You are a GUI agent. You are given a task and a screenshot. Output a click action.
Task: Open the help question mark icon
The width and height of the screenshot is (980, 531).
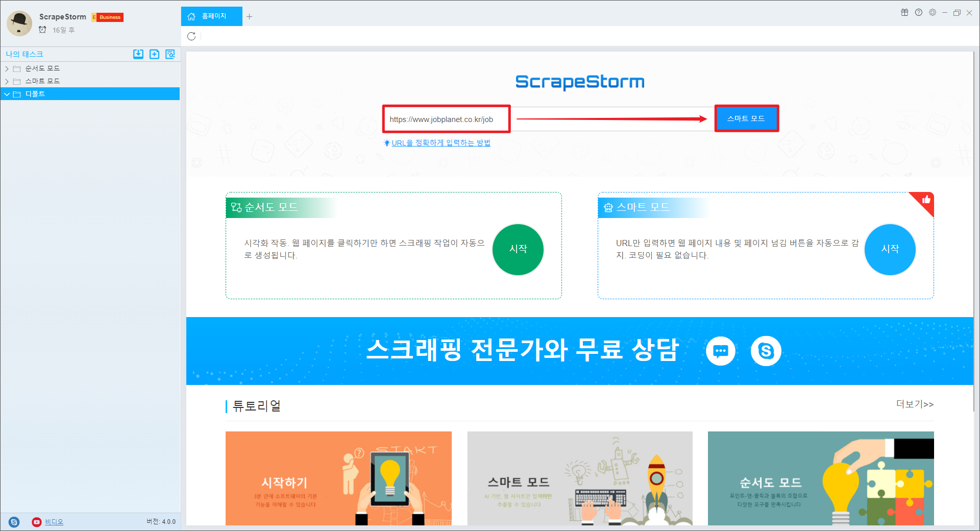[919, 12]
